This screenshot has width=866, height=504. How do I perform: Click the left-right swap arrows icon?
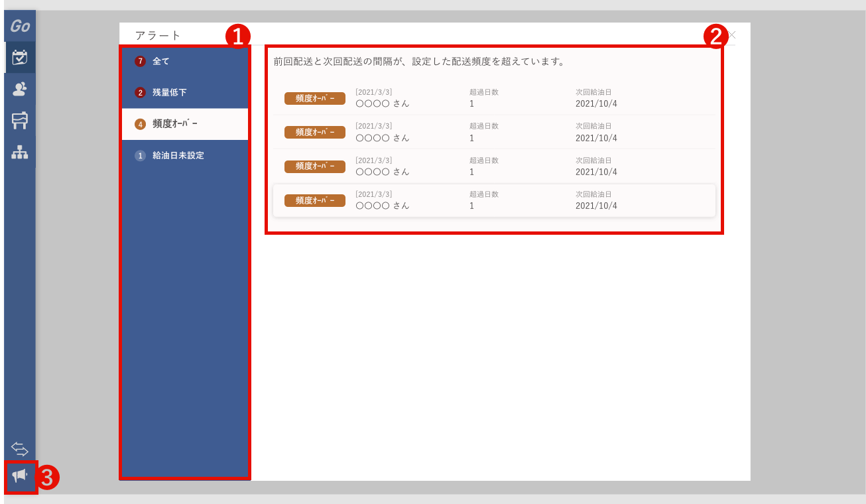click(20, 449)
